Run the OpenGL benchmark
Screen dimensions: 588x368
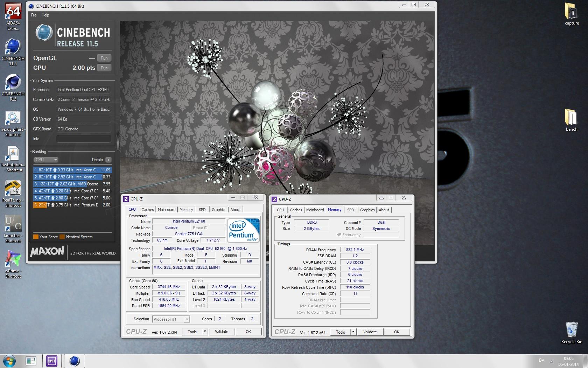coord(104,58)
